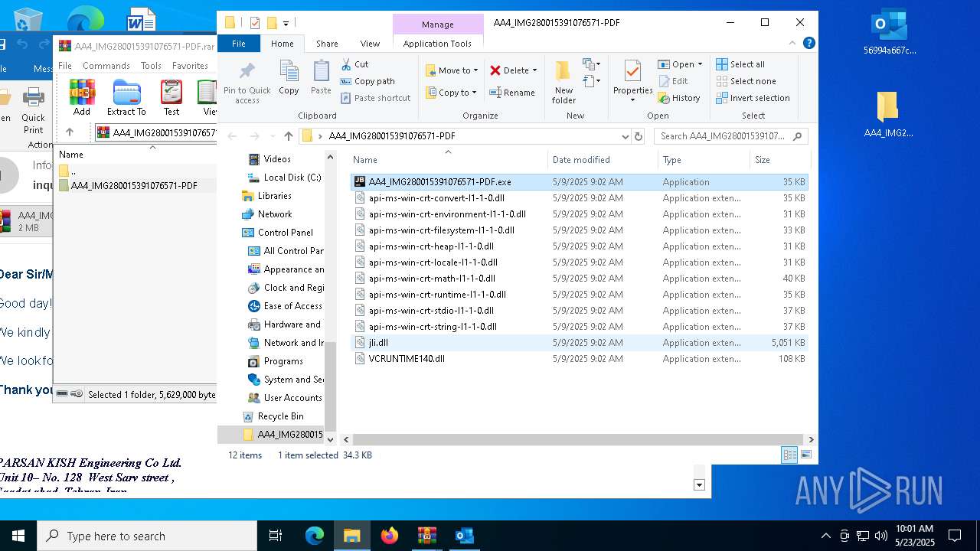Image resolution: width=980 pixels, height=551 pixels.
Task: Sort by Type column header
Action: 704,160
